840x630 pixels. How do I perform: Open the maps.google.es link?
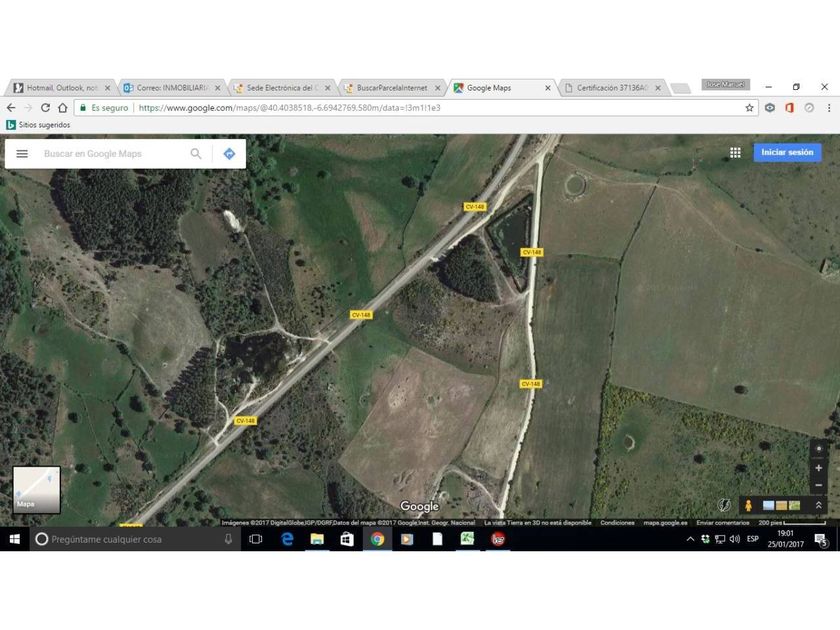point(665,522)
